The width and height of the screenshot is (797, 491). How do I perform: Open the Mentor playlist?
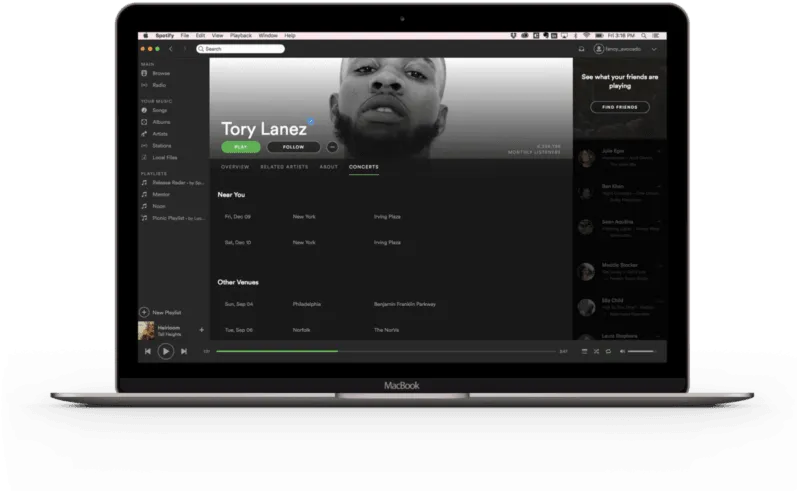(x=161, y=194)
